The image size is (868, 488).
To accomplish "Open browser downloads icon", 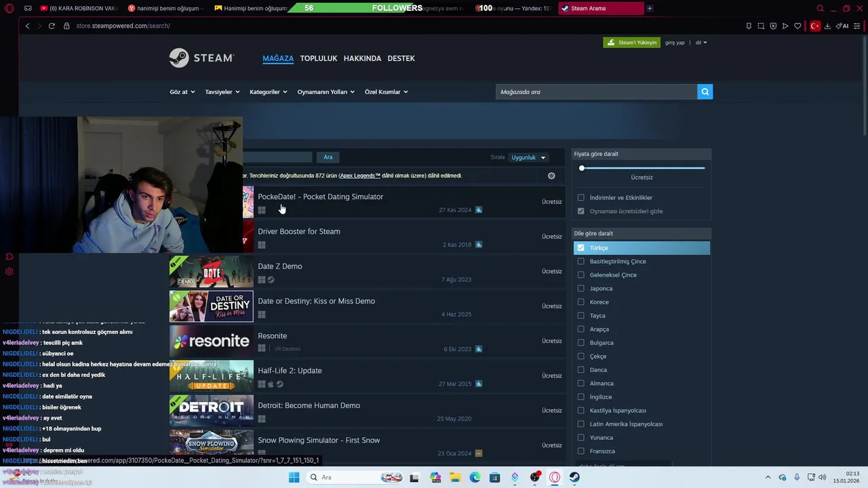I will pyautogui.click(x=827, y=26).
